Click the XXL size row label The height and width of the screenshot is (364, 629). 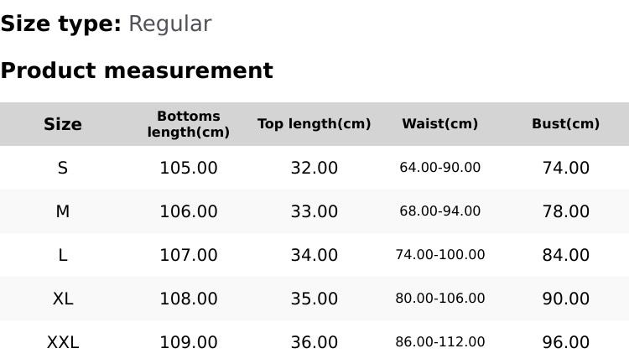63,342
